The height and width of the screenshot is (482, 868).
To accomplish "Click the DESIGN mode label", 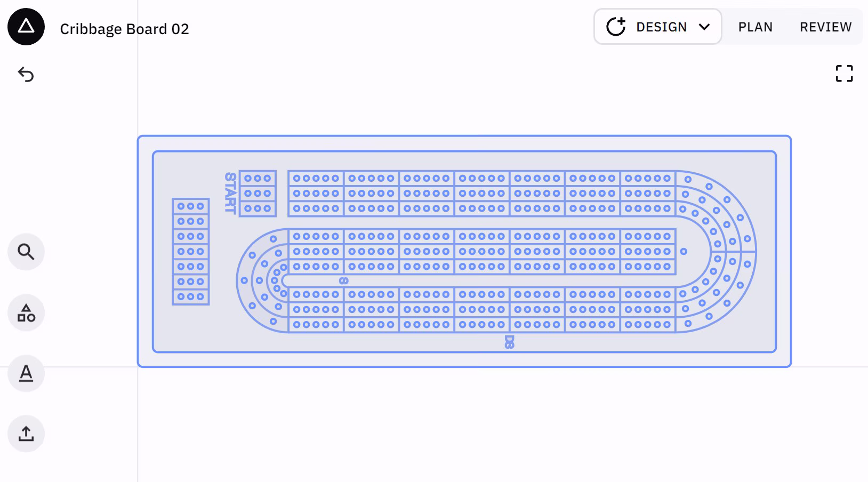I will [661, 27].
